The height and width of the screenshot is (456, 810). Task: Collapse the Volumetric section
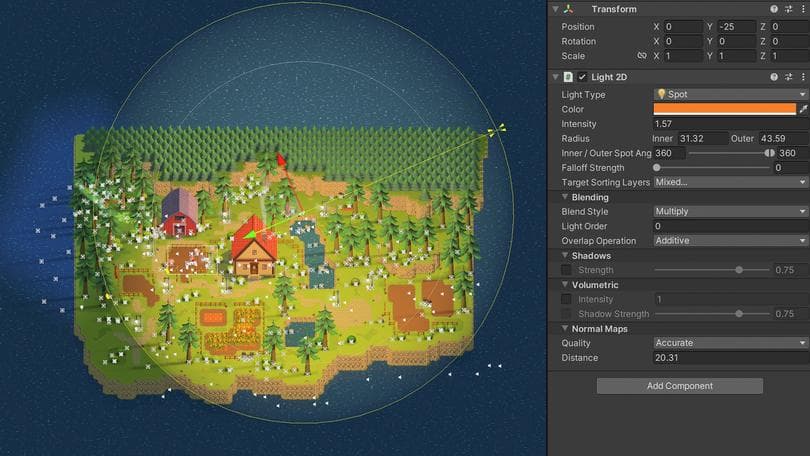tap(565, 285)
